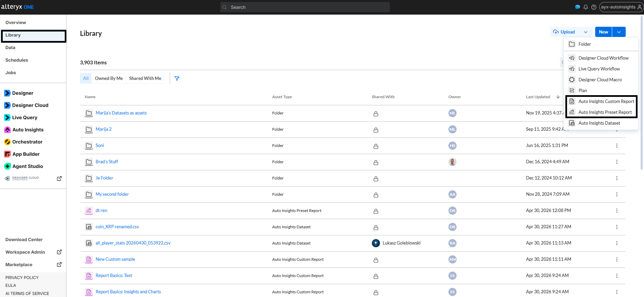Click lock icon in Marija's Datasets row
The width and height of the screenshot is (644, 297).
(x=376, y=114)
